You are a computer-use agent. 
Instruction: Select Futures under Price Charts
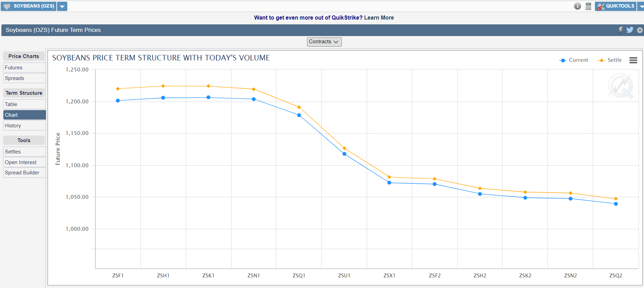point(24,68)
